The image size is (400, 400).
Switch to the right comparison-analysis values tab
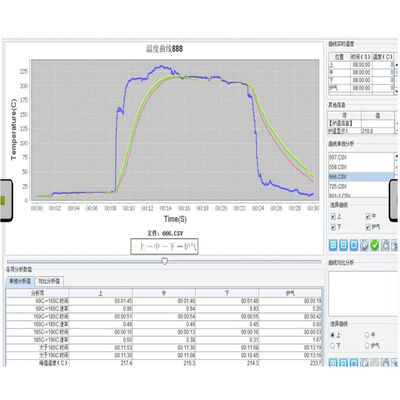(x=49, y=281)
